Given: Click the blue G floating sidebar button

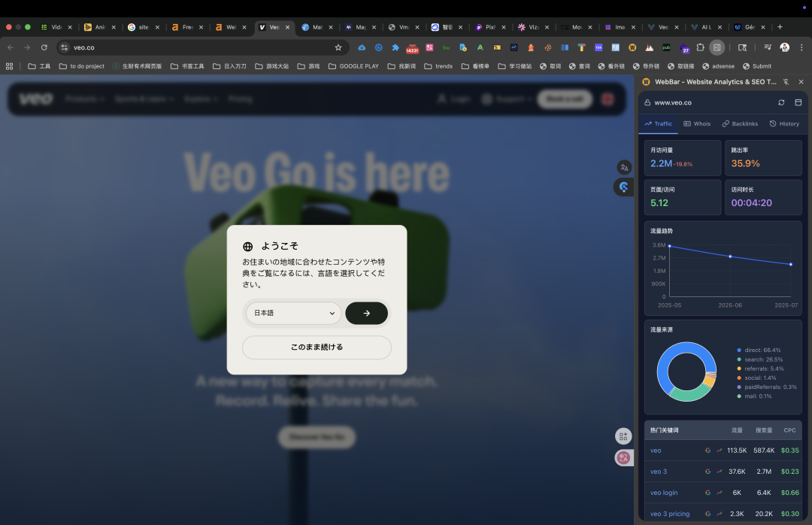Looking at the screenshot, I should (623, 187).
